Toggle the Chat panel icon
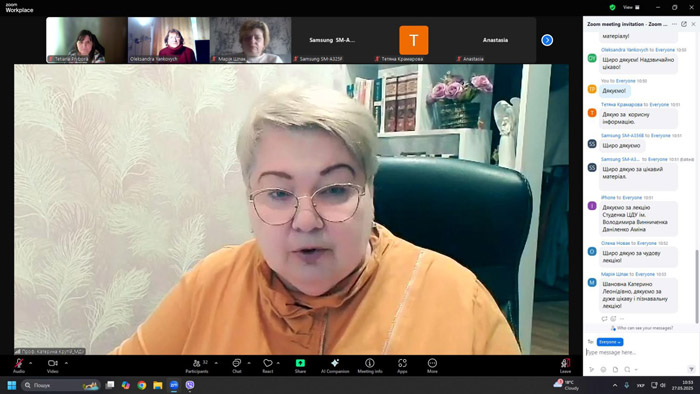The height and width of the screenshot is (394, 700). (x=237, y=365)
